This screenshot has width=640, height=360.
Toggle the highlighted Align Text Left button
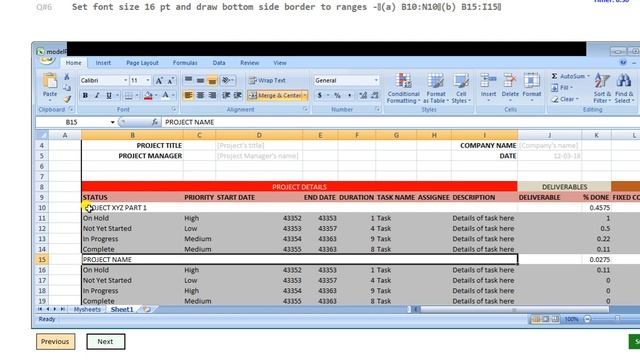pos(188,96)
